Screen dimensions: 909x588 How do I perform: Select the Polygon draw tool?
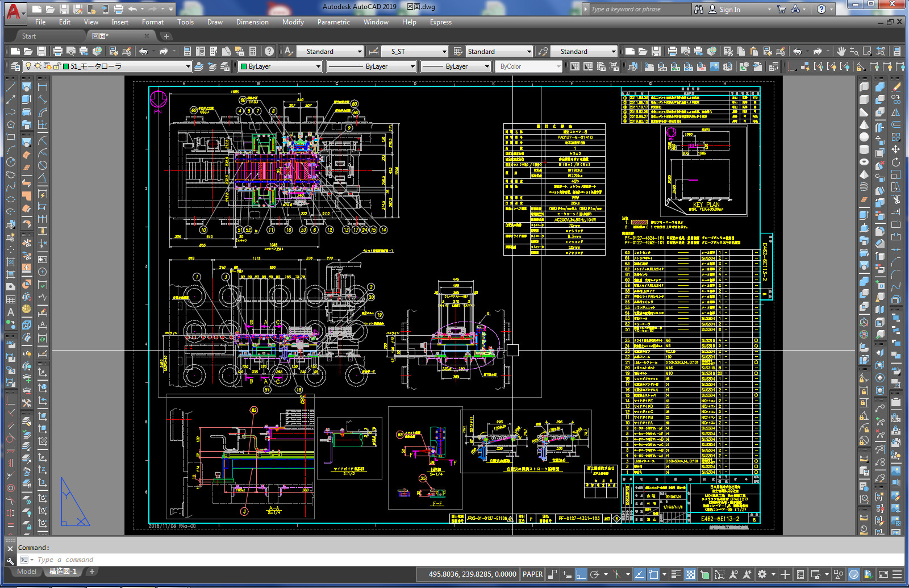click(11, 124)
